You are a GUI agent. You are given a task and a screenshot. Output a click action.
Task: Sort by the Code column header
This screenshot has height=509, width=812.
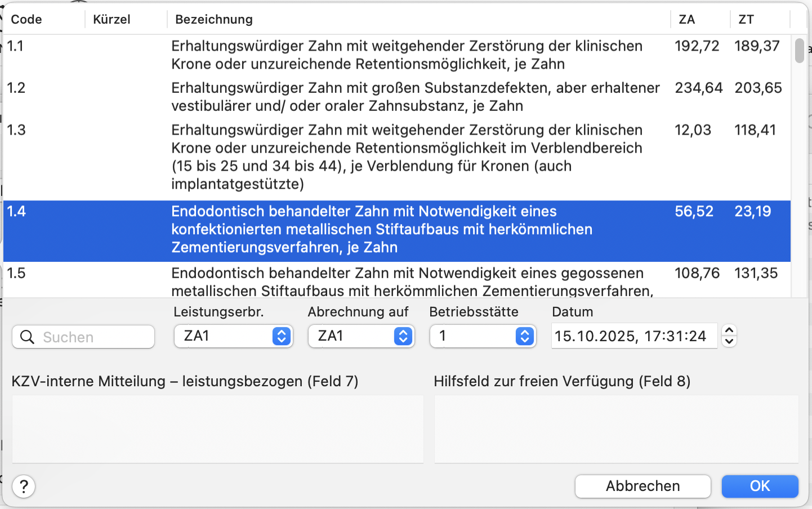click(x=26, y=19)
